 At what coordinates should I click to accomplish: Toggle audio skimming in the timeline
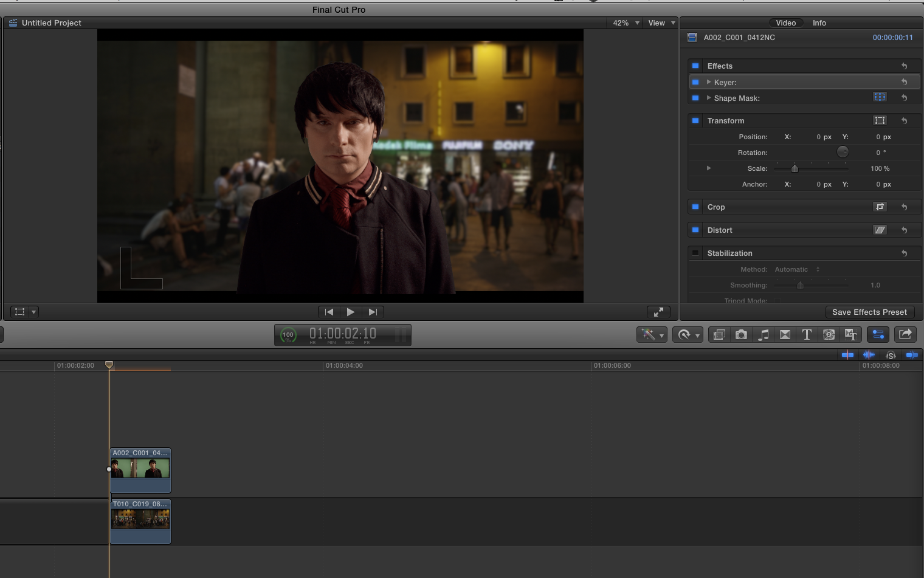(x=869, y=355)
